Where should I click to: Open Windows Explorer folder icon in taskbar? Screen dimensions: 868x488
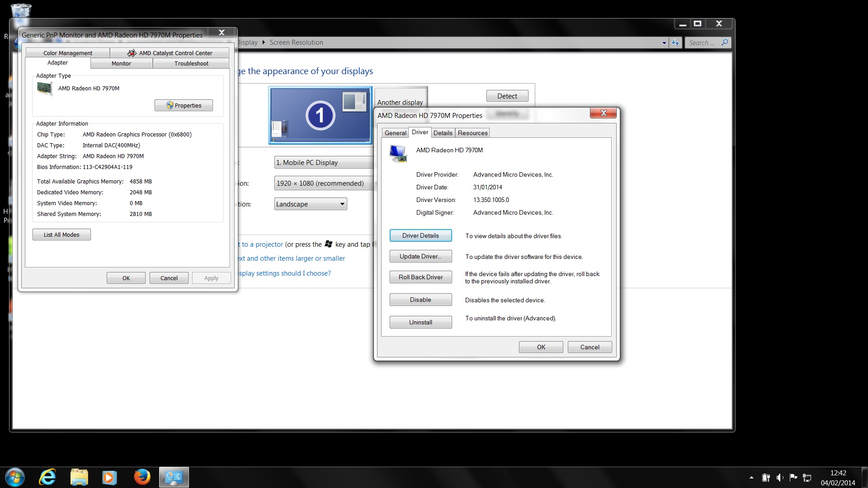pos(79,477)
